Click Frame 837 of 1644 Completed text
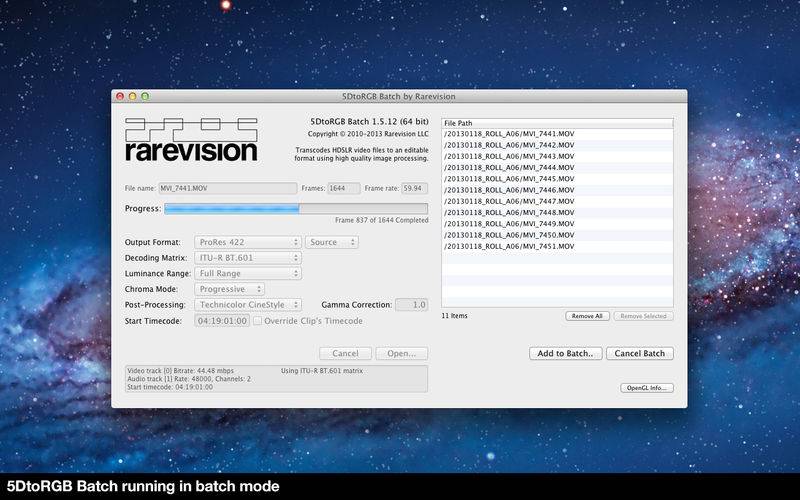Viewport: 800px width, 500px height. 382,220
